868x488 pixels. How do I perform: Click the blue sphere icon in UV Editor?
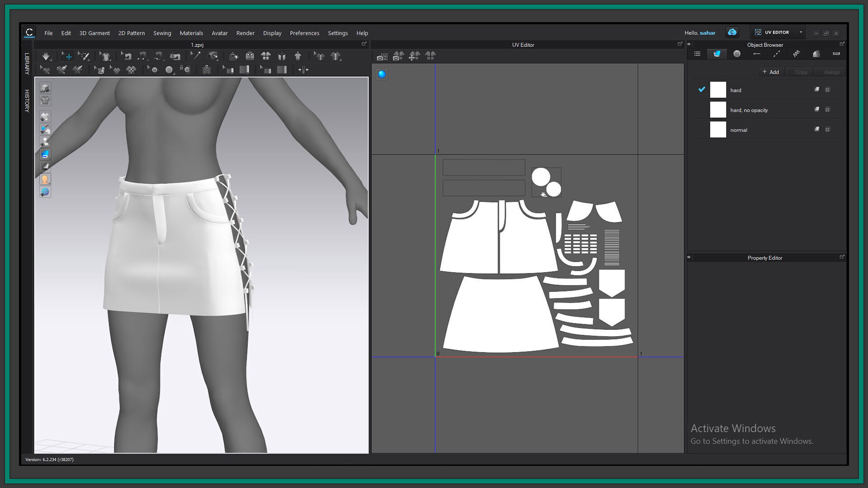(382, 74)
